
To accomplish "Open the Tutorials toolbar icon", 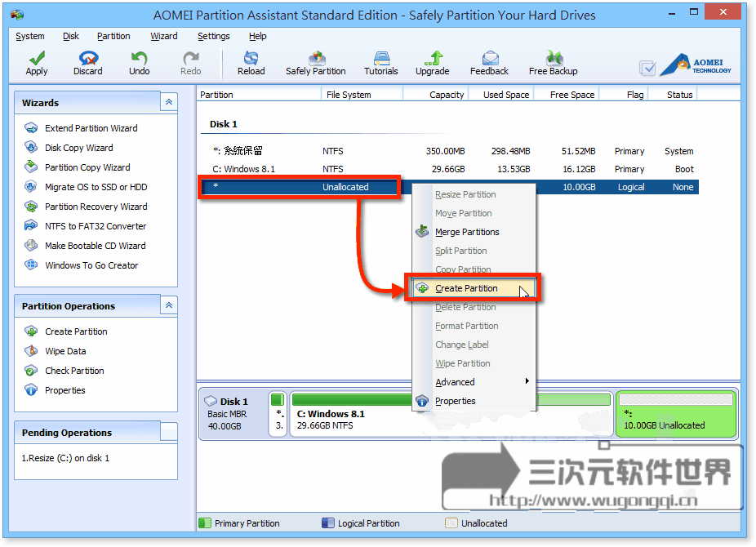I will tap(380, 63).
